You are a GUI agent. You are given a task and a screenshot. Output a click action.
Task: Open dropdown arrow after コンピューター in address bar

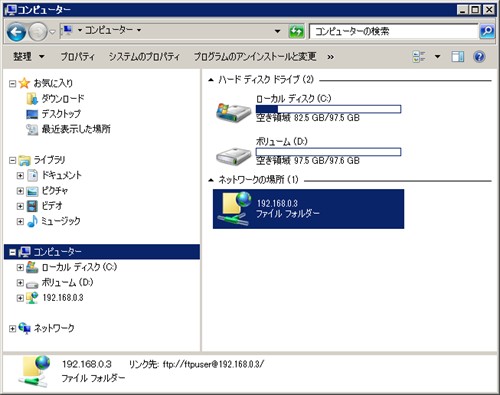(x=139, y=30)
